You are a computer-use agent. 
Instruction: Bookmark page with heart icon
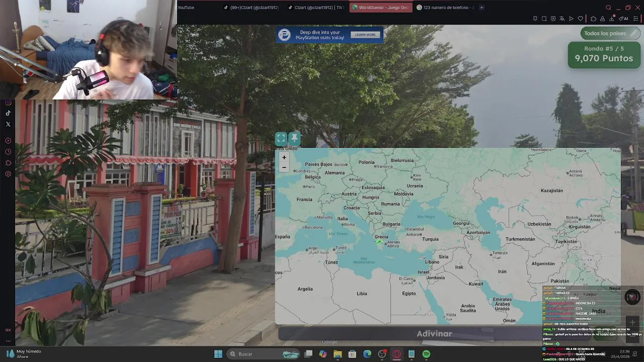coord(580,19)
